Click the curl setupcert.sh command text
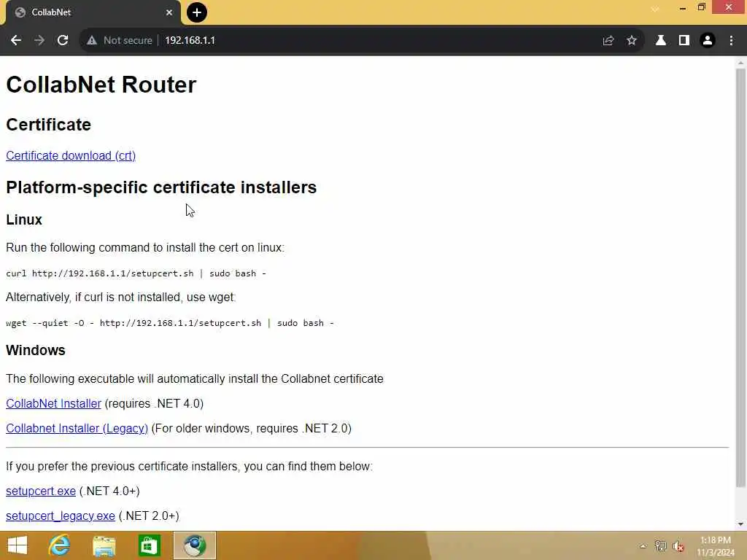This screenshot has width=747, height=560. coord(136,273)
